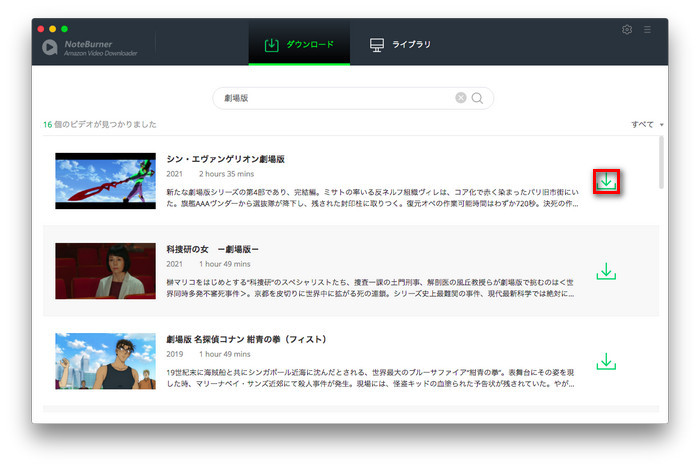700x469 pixels.
Task: Clear the search field text
Action: [x=461, y=98]
